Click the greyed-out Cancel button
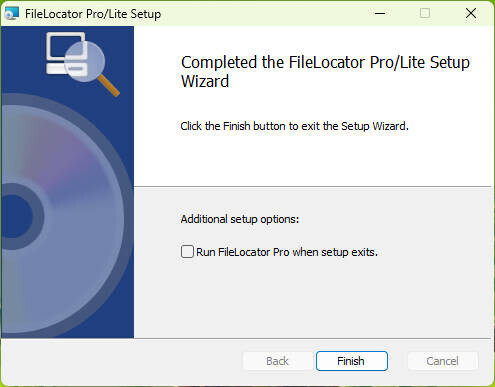This screenshot has width=495, height=387. pyautogui.click(x=442, y=361)
